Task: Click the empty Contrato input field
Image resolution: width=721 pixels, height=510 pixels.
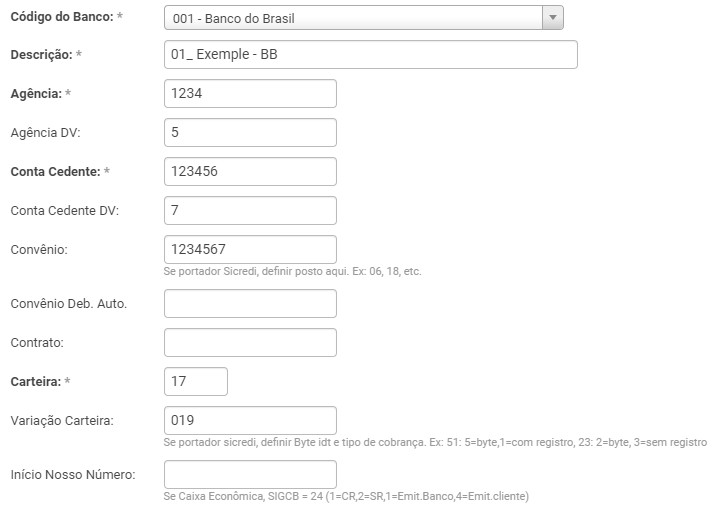Action: 250,342
